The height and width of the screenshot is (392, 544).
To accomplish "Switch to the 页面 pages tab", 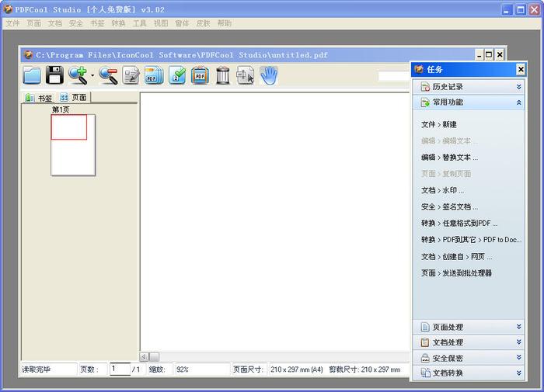I will (73, 97).
